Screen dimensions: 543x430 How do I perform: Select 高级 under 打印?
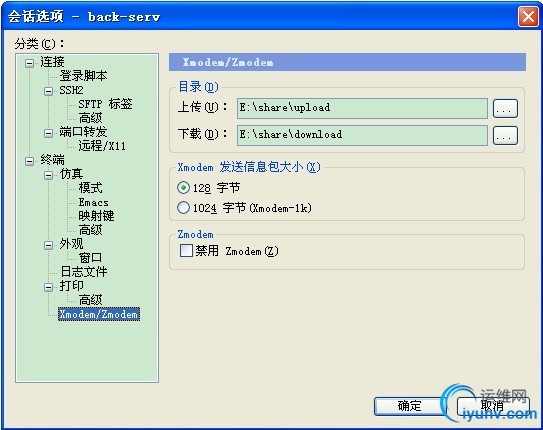click(90, 300)
